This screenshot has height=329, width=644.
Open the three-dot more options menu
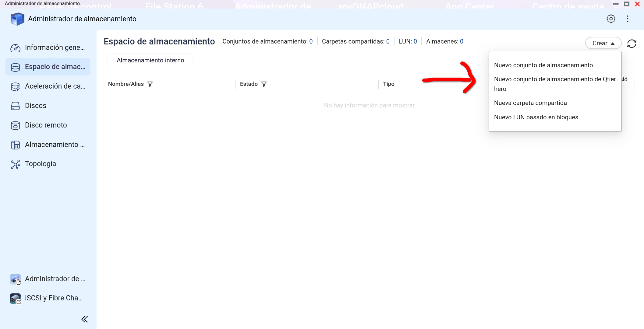coord(628,19)
